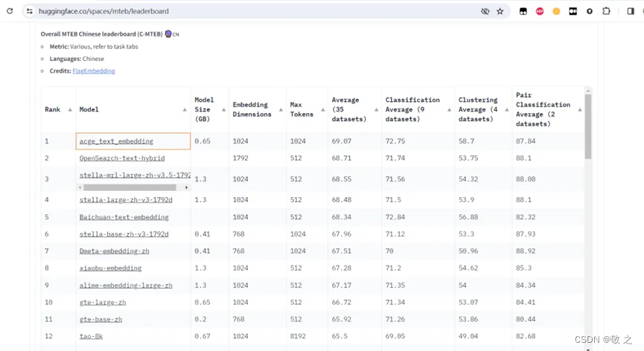Open tao-8k model link

click(91, 336)
